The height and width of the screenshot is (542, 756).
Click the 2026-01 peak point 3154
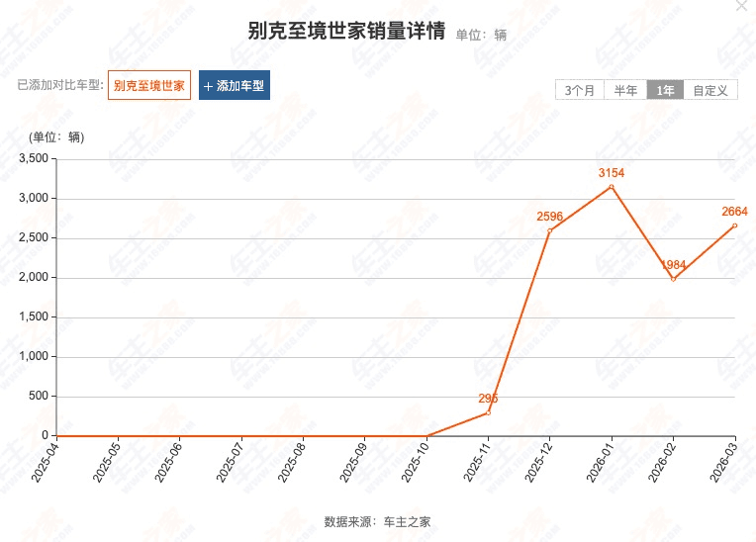click(x=612, y=186)
